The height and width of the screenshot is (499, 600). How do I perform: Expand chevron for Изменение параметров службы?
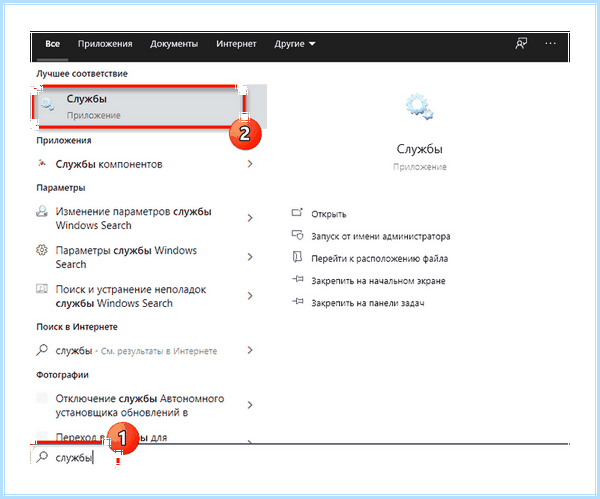click(250, 218)
